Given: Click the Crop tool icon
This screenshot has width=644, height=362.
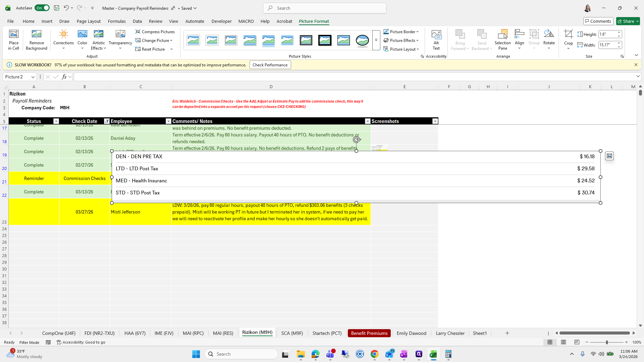Looking at the screenshot, I should [568, 34].
